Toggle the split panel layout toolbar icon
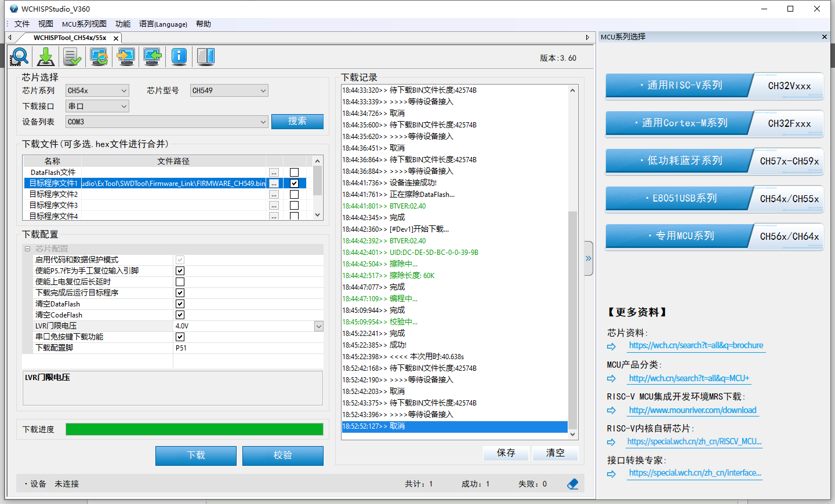This screenshot has height=504, width=835. click(x=206, y=57)
